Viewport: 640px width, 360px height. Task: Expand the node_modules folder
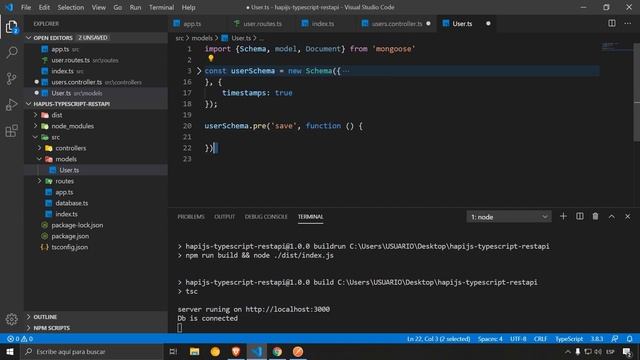tap(36, 126)
